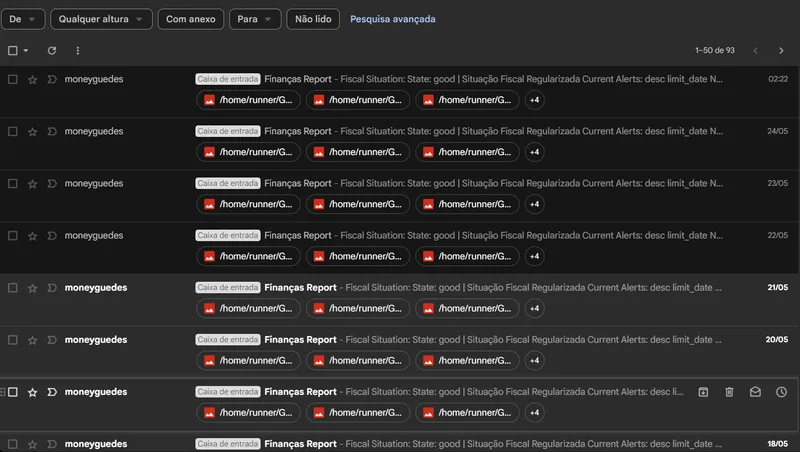800x452 pixels.
Task: Open Pesquisa avançada link
Action: (x=392, y=19)
